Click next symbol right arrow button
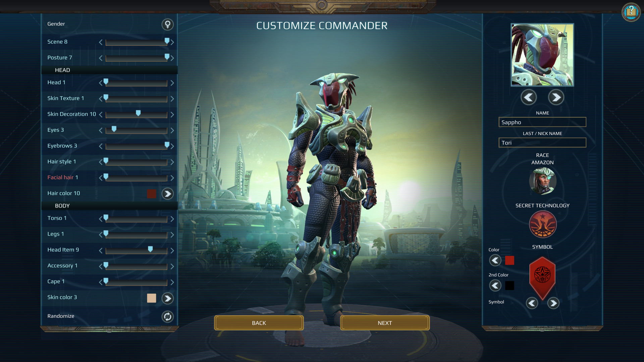Image resolution: width=644 pixels, height=362 pixels. (x=554, y=303)
